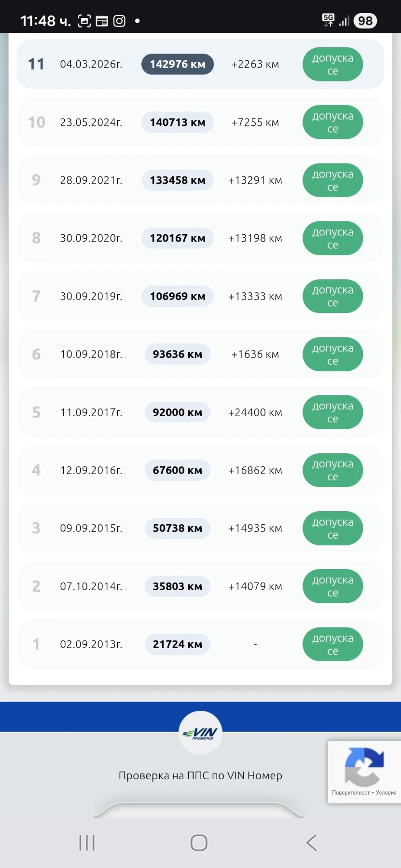Open the recent apps navigation button
This screenshot has height=868, width=401.
coord(87,843)
